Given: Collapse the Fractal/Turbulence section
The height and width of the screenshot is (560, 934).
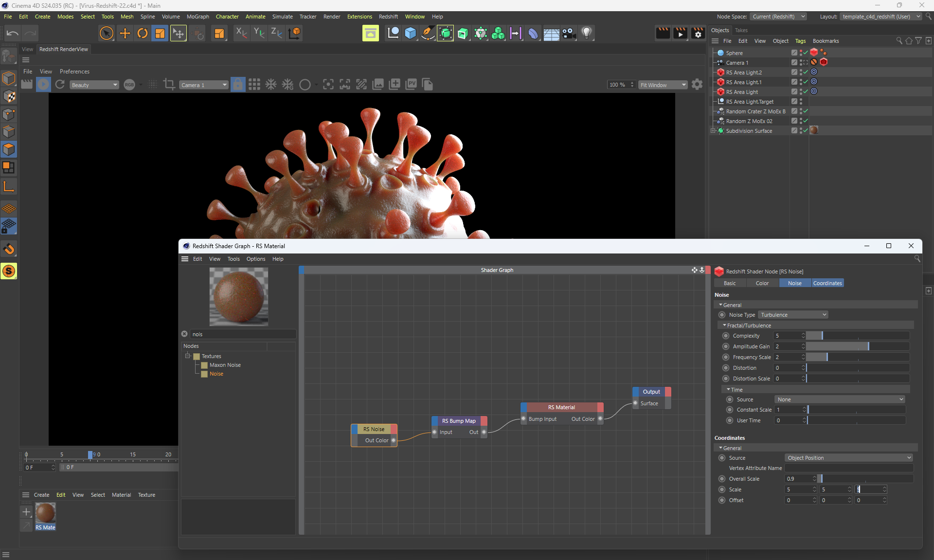Looking at the screenshot, I should click(x=724, y=325).
